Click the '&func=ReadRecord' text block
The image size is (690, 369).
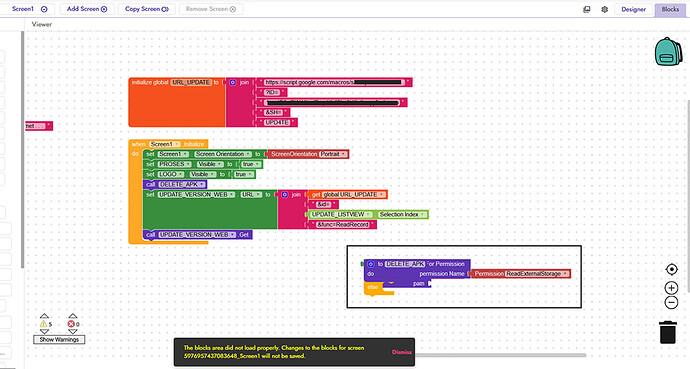[x=342, y=225]
